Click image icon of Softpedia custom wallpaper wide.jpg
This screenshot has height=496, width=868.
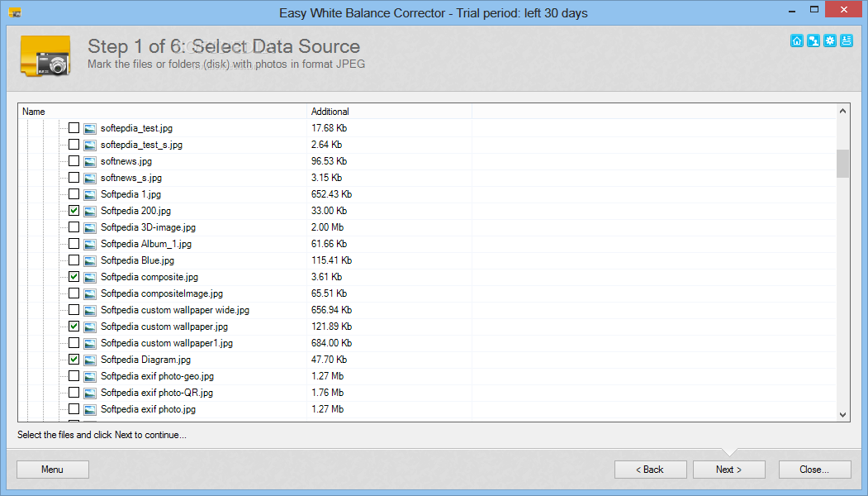[90, 310]
